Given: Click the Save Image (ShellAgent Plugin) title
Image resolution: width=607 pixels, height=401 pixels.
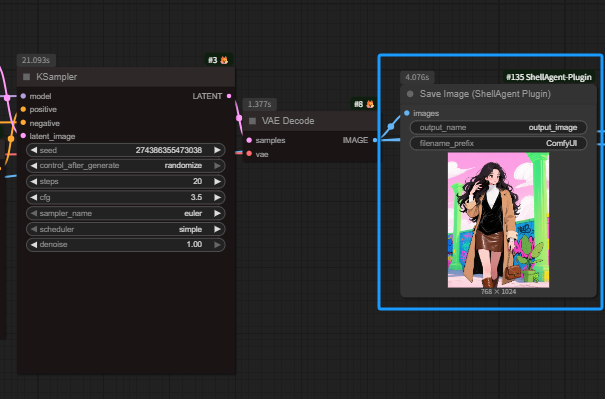Looking at the screenshot, I should point(486,94).
